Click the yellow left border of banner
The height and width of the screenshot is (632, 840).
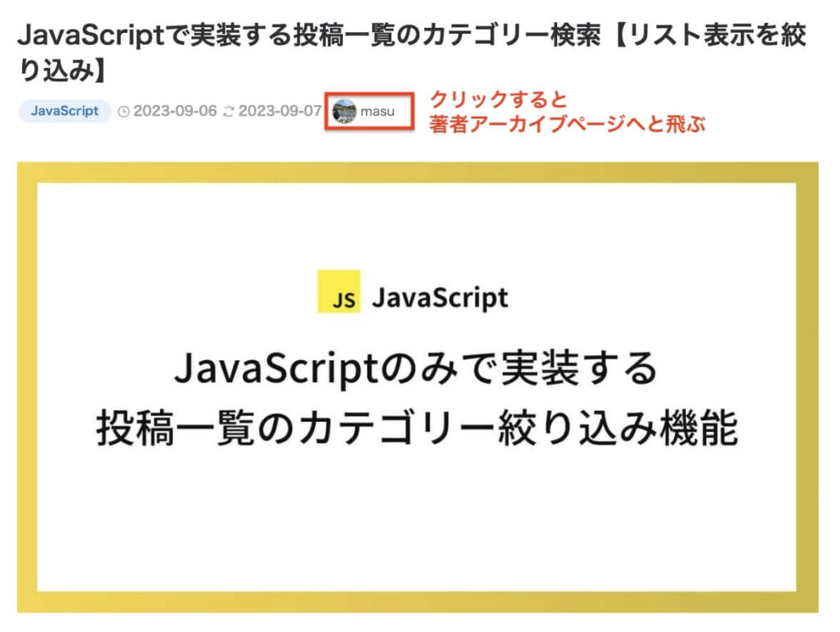point(27,386)
